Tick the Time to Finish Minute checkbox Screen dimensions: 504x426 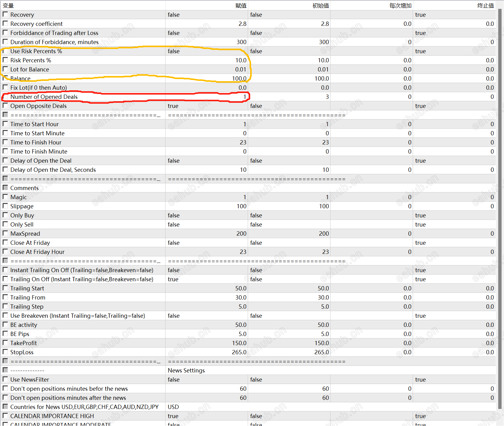5,151
